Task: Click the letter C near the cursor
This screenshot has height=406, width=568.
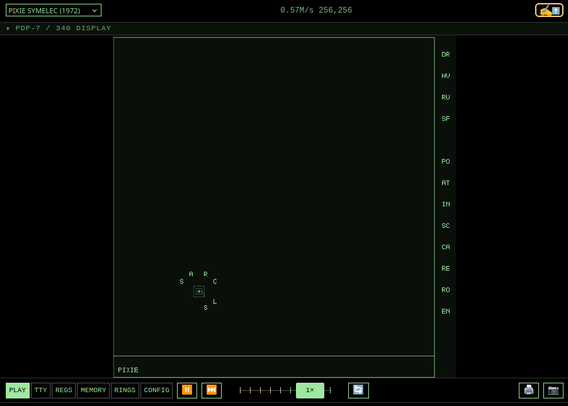Action: 215,281
